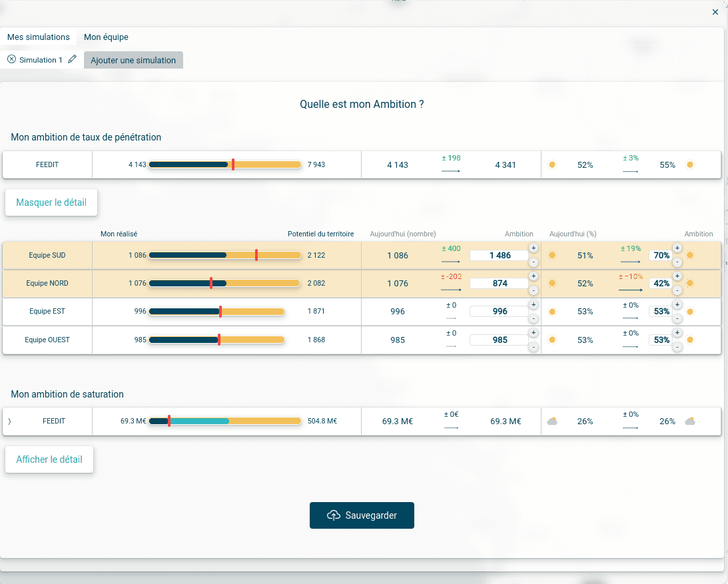Viewport: 728px width, 584px height.
Task: Decrease Equipe EST ambition number with minus
Action: point(534,319)
